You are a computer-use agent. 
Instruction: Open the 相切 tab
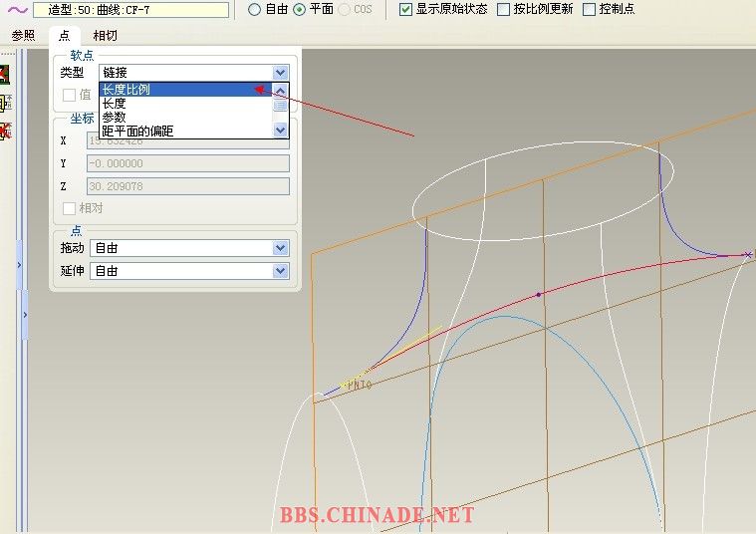point(106,35)
